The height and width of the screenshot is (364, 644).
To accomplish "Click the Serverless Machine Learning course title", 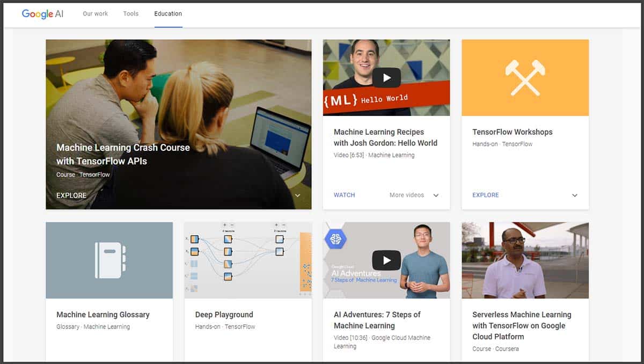I will (522, 325).
